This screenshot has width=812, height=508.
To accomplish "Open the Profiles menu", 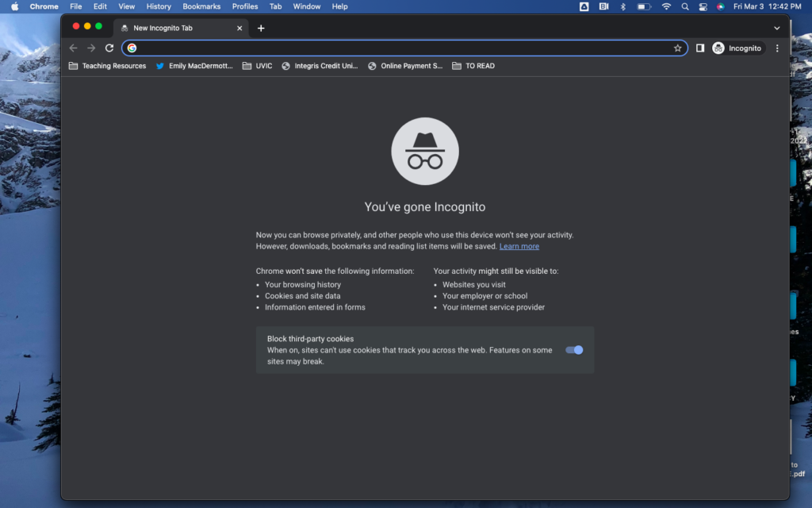I will pyautogui.click(x=245, y=6).
